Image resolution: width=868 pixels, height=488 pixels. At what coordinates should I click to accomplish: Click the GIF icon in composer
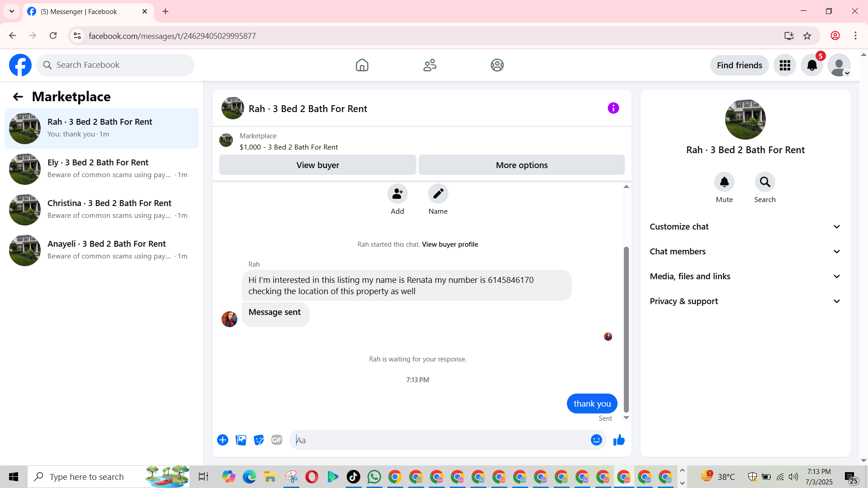tap(277, 440)
